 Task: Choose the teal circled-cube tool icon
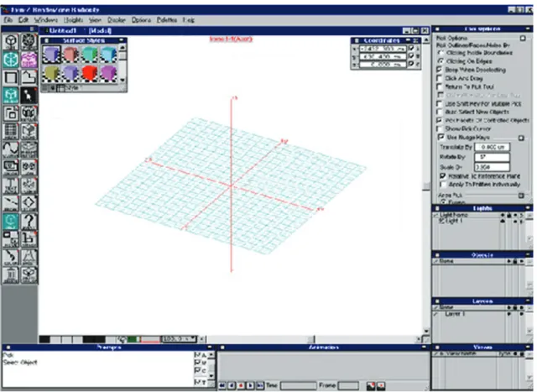point(11,60)
